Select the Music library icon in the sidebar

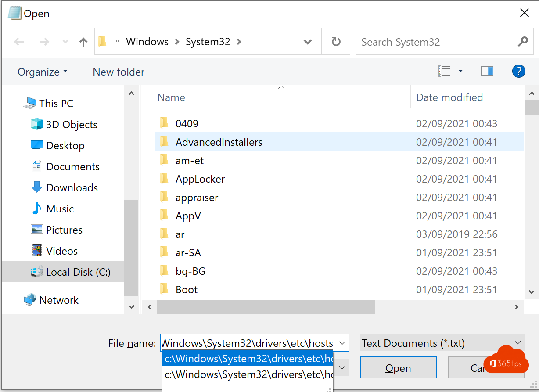coord(37,209)
